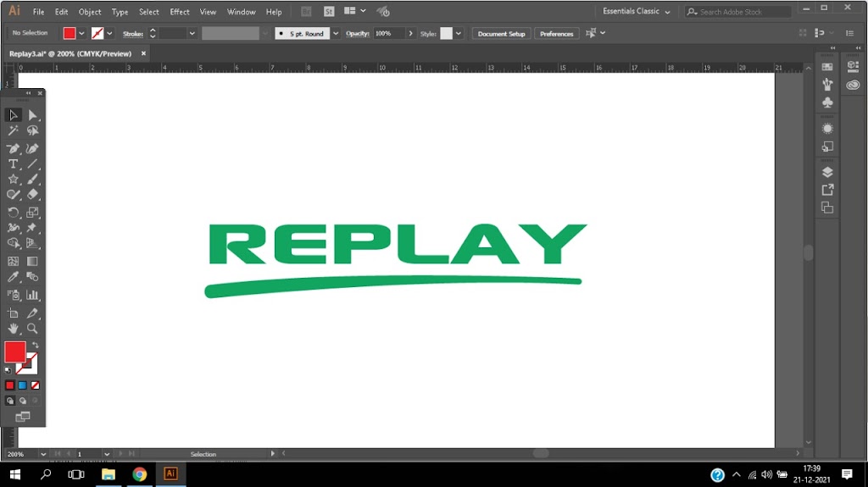Viewport: 868px width, 487px height.
Task: Select the Curvature tool
Action: tap(33, 148)
